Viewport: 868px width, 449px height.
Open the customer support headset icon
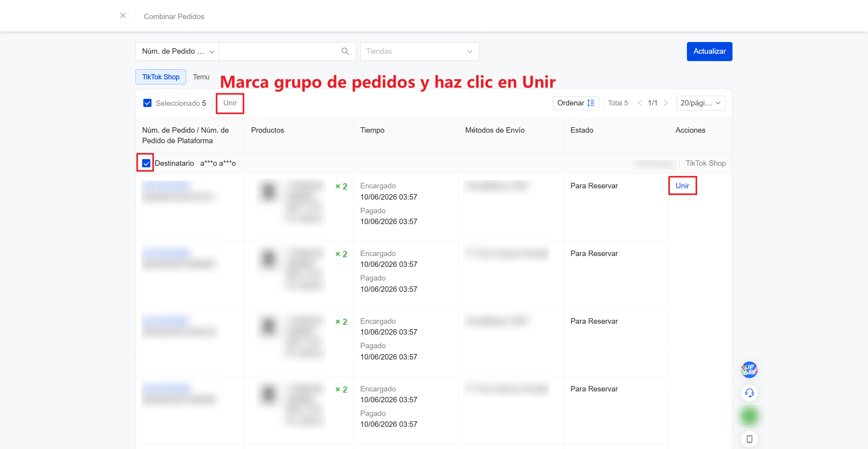point(749,393)
